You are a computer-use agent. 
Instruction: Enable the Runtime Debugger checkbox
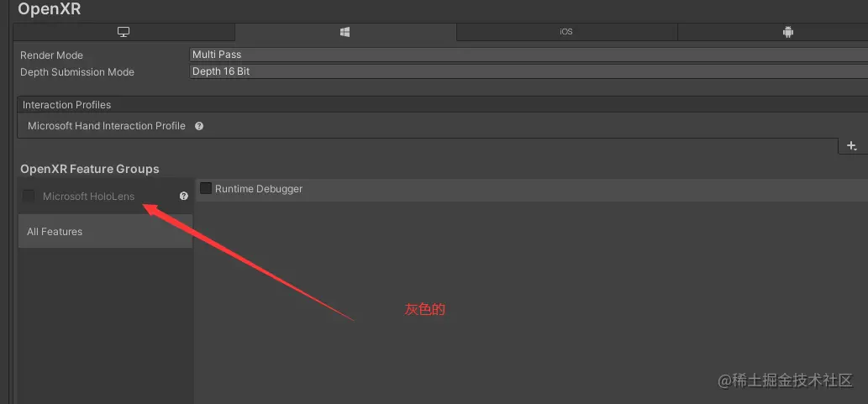pos(206,189)
